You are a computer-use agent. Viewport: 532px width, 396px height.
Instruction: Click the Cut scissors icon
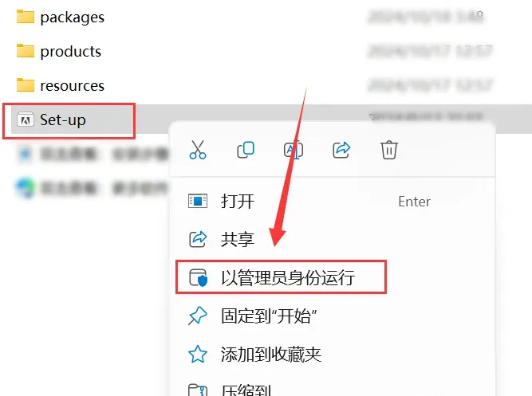(x=198, y=150)
